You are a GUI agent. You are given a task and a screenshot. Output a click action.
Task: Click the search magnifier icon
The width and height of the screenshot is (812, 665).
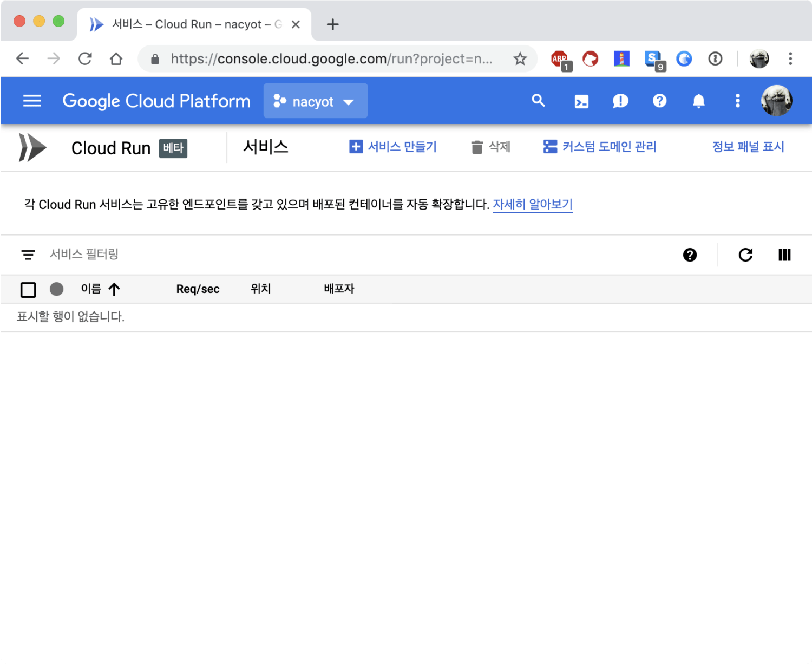(x=538, y=101)
